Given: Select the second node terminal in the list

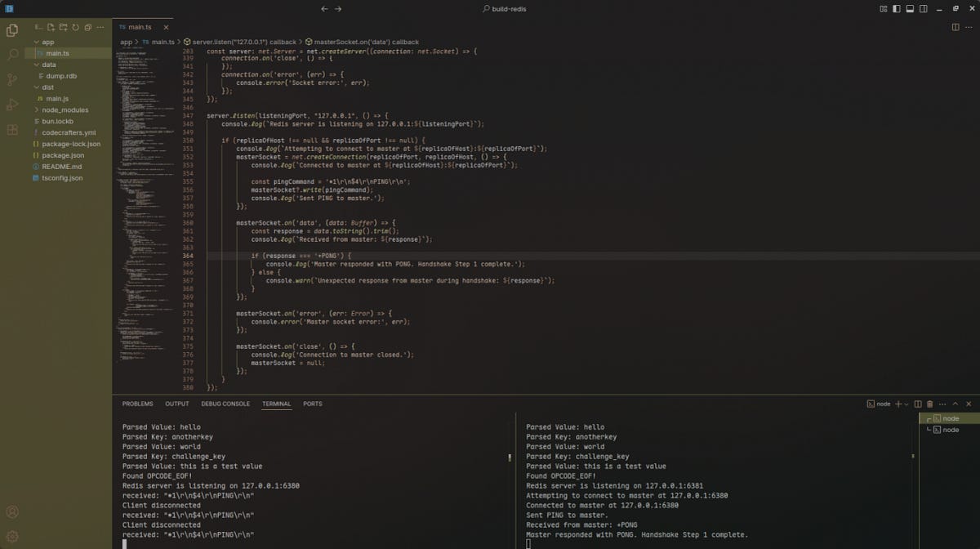Looking at the screenshot, I should pos(950,429).
